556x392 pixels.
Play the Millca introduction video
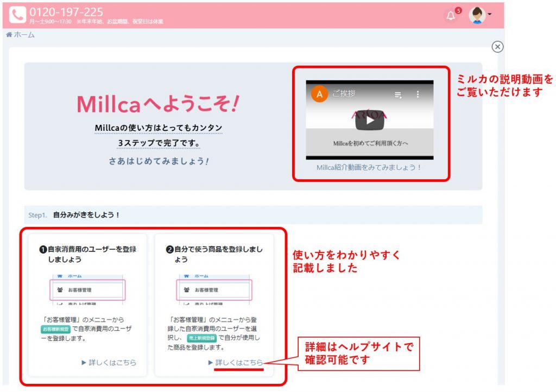(369, 120)
